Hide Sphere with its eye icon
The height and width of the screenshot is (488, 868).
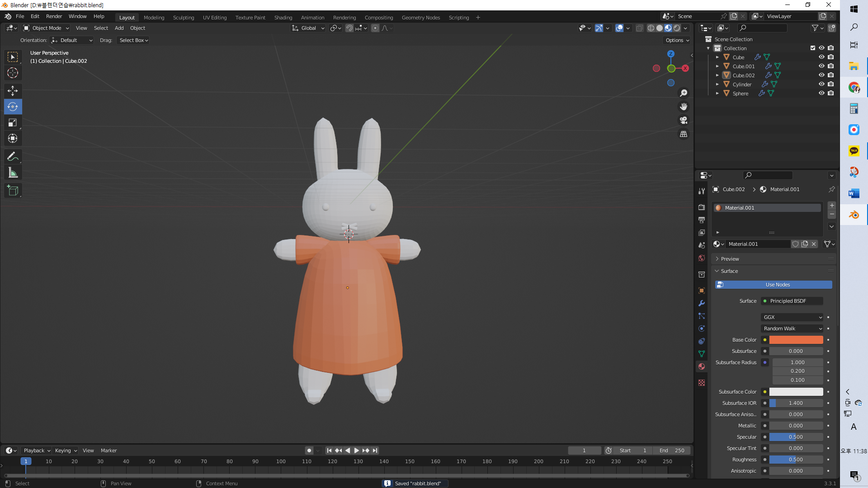821,93
